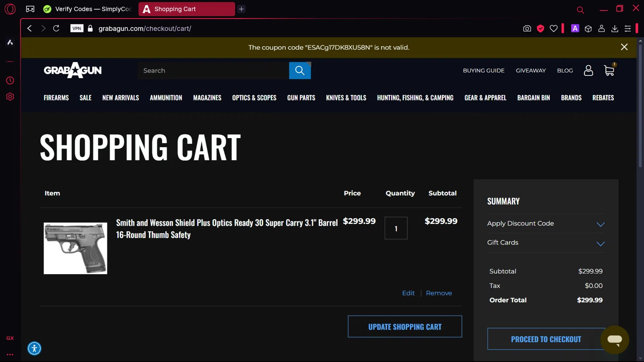This screenshot has height=362, width=644.
Task: Open Easy Setup sliders icon
Action: tap(628, 28)
